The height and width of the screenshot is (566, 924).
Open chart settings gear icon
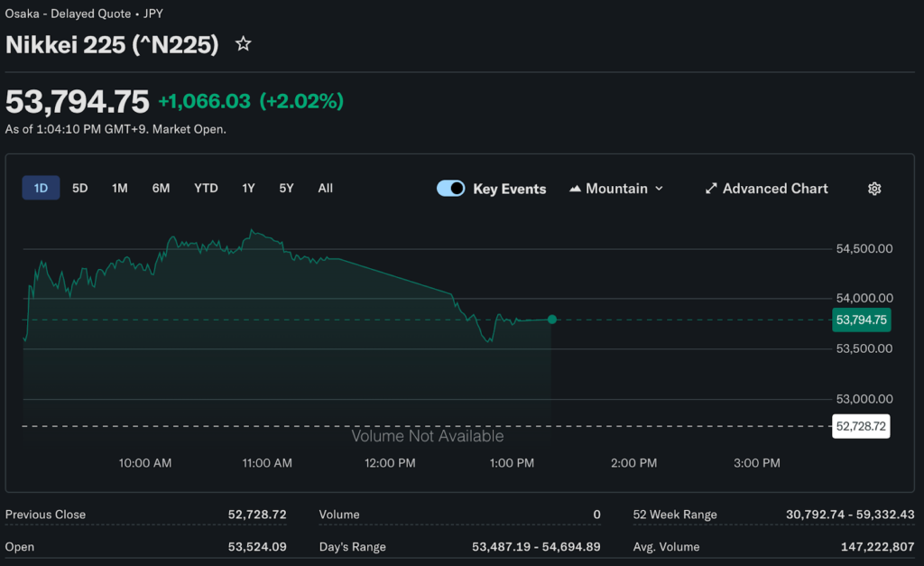[x=873, y=189]
